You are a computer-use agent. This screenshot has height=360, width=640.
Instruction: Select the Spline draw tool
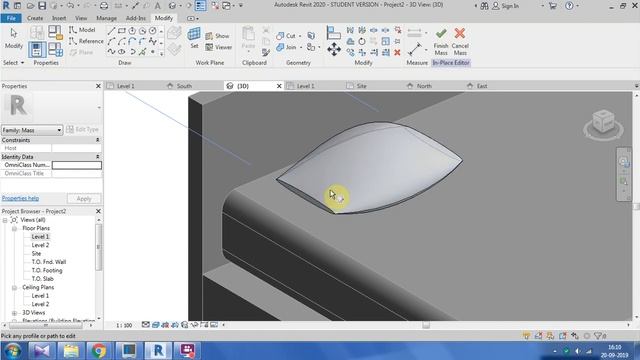(x=111, y=52)
